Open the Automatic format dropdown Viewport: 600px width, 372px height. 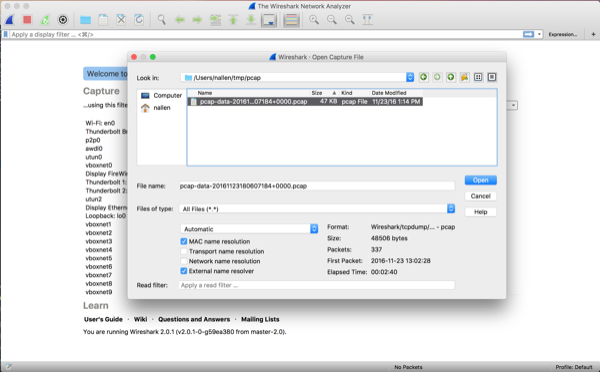(x=314, y=229)
